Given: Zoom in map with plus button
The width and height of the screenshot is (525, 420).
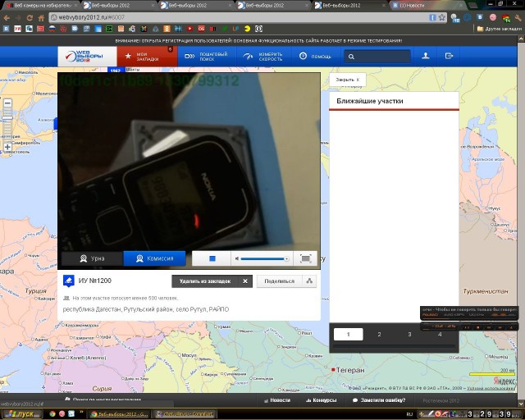Looking at the screenshot, I should click(7, 147).
